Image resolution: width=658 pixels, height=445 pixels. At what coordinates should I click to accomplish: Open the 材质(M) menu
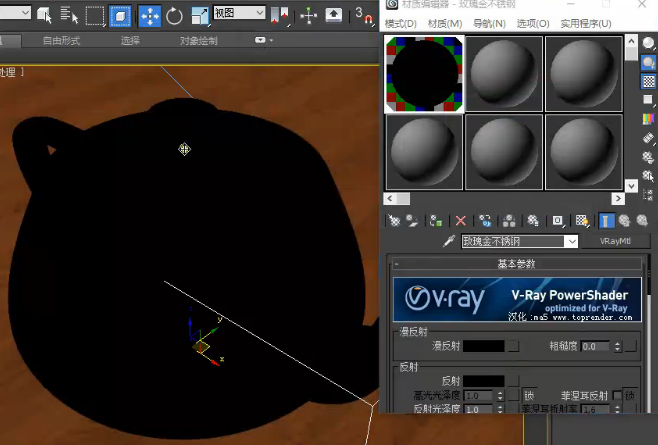pos(445,24)
